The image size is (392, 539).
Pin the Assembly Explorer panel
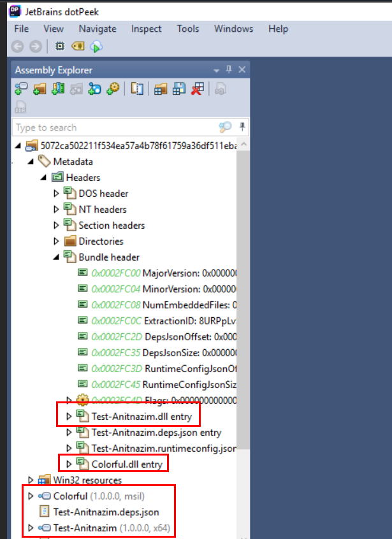pos(229,69)
